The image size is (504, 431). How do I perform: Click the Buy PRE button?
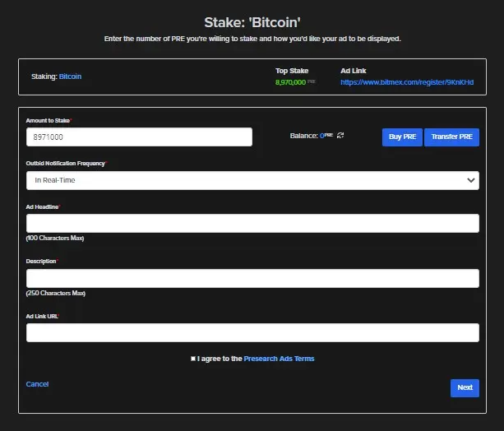click(402, 137)
